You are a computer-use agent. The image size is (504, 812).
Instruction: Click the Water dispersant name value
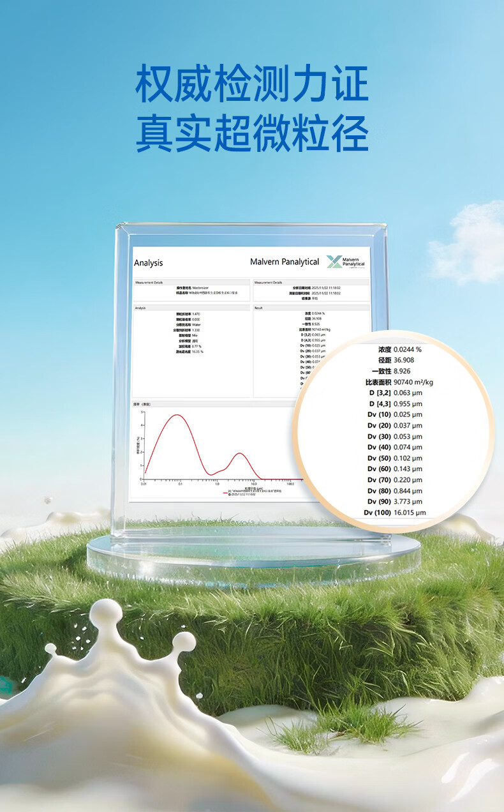[196, 324]
